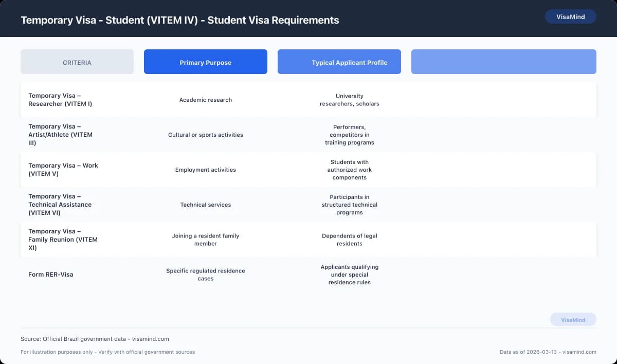Click the Dependents of legal residents cell

349,240
